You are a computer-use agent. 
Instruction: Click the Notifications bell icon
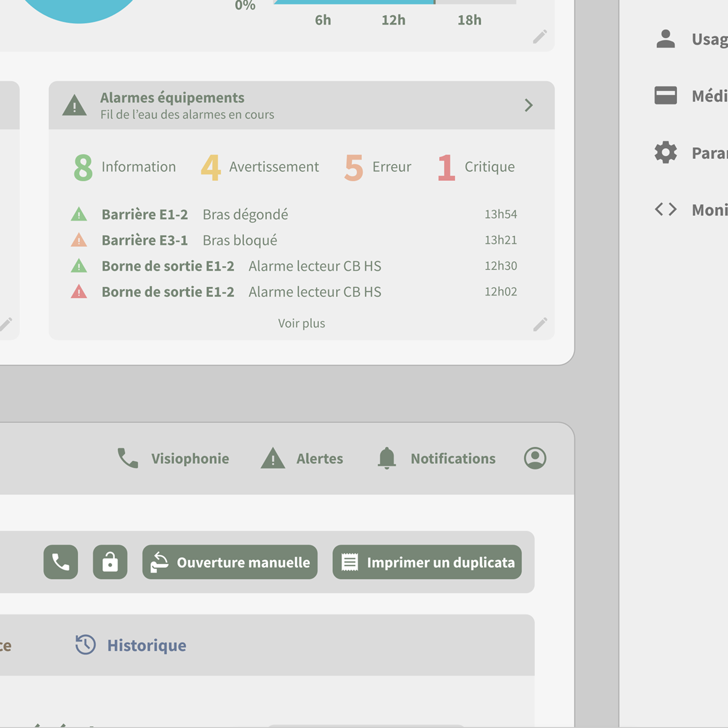[387, 458]
